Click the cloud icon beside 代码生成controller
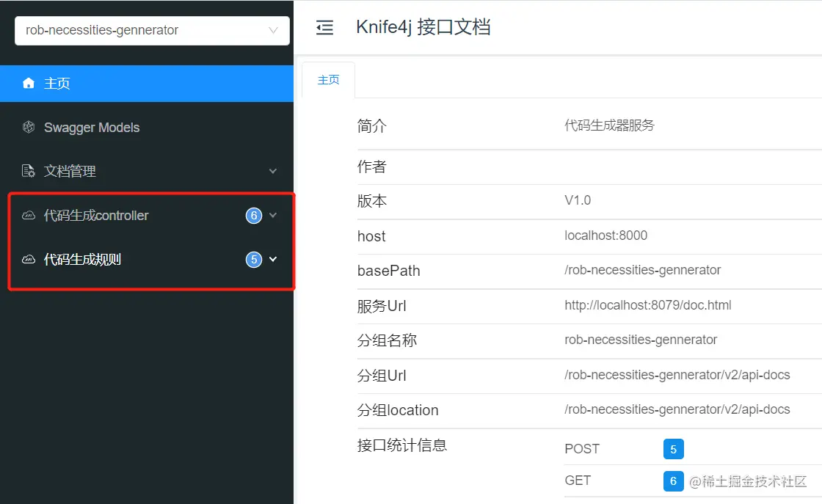The height and width of the screenshot is (504, 822). pos(29,216)
